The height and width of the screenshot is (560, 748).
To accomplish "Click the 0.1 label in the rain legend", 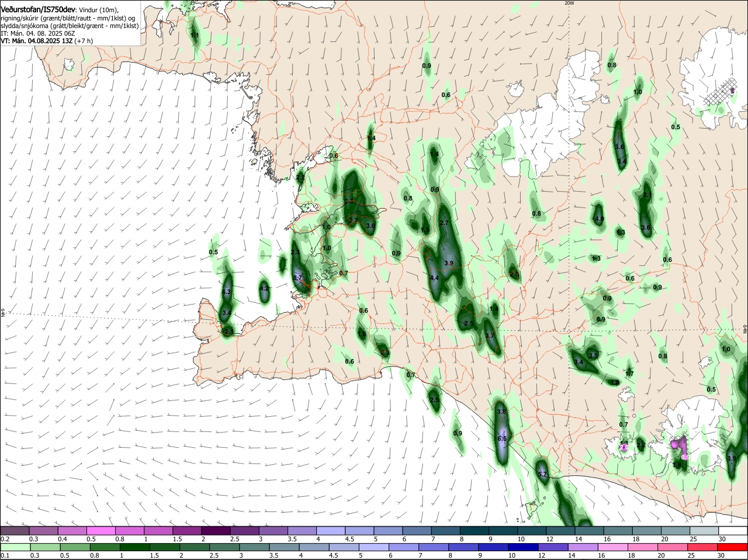I will click(x=5, y=555).
